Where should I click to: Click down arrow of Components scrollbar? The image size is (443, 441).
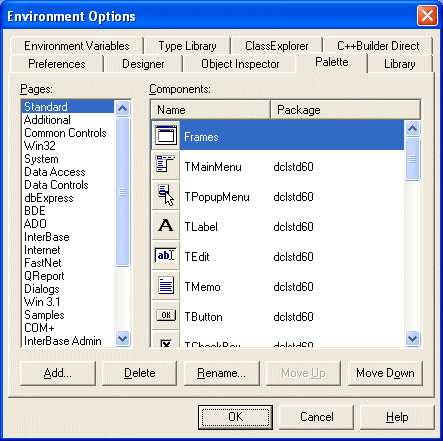click(413, 339)
